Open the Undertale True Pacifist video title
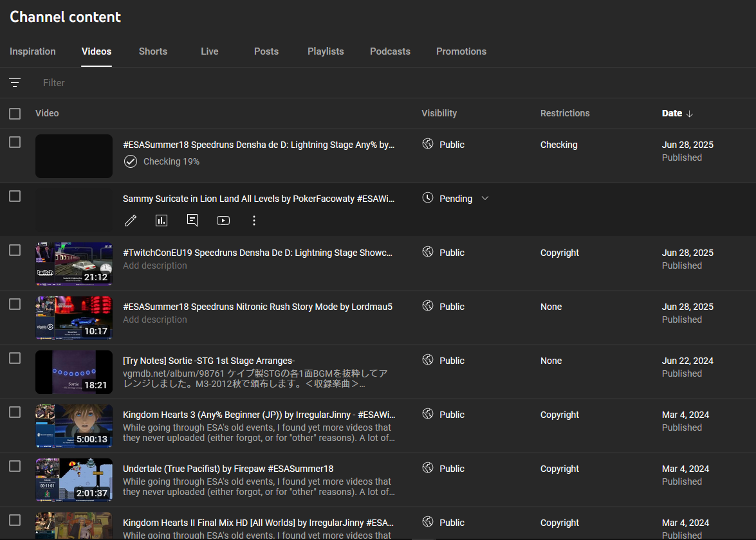Screen dimensions: 756x540 pyautogui.click(x=228, y=468)
